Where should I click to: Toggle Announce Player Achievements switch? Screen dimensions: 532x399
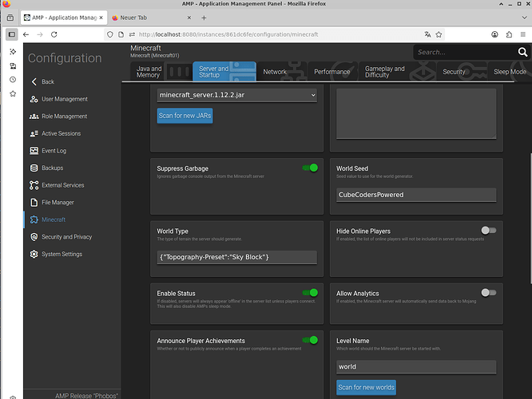[x=310, y=340]
